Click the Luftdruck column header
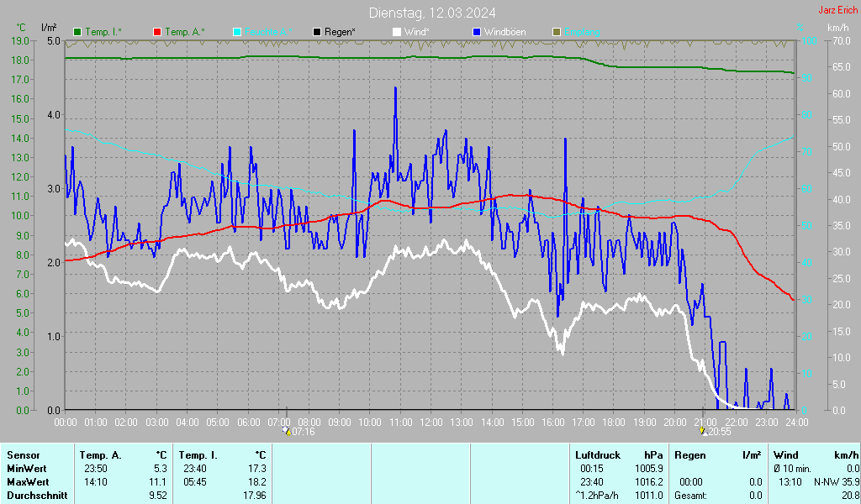The width and height of the screenshot is (861, 504). 598,455
